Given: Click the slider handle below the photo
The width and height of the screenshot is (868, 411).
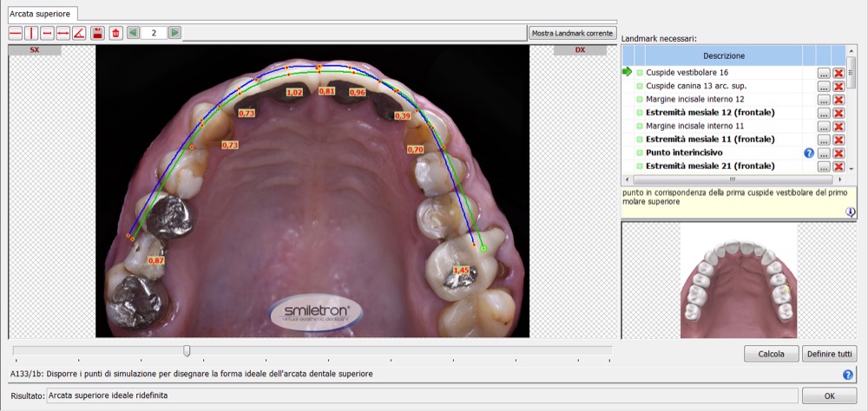Looking at the screenshot, I should tap(187, 350).
